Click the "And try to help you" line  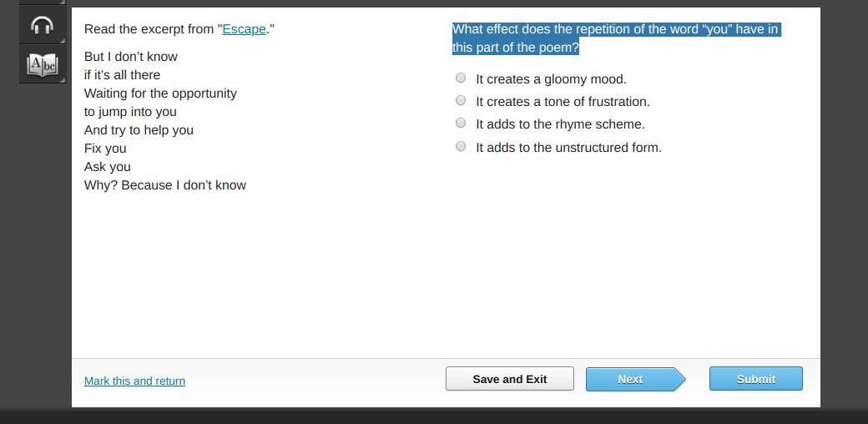(x=139, y=130)
